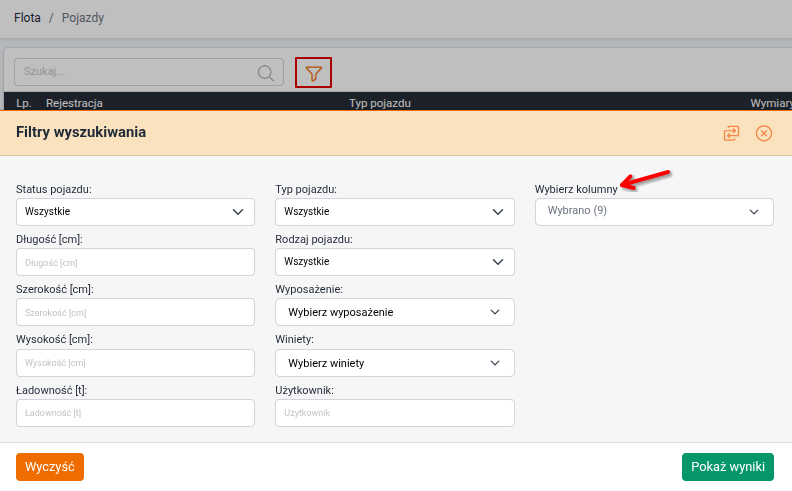Expand the Typ pojazdu dropdown
This screenshot has width=792, height=491.
click(394, 212)
